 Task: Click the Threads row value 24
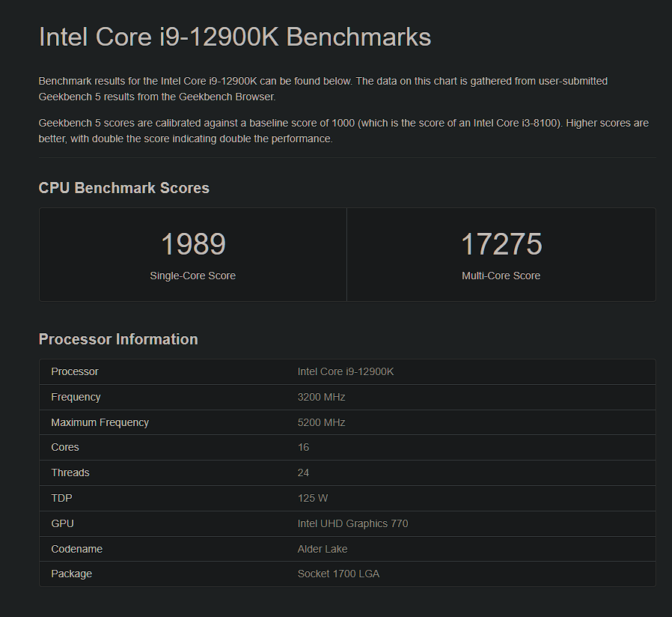click(303, 472)
